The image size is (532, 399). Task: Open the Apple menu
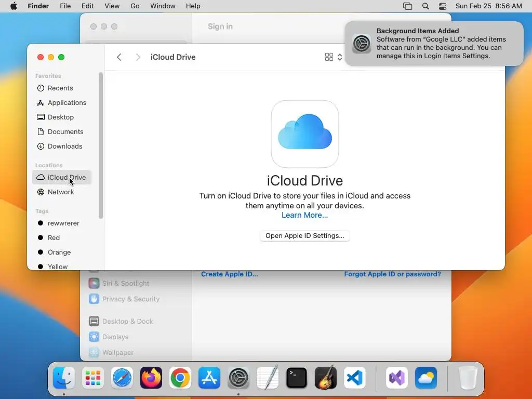pos(14,6)
